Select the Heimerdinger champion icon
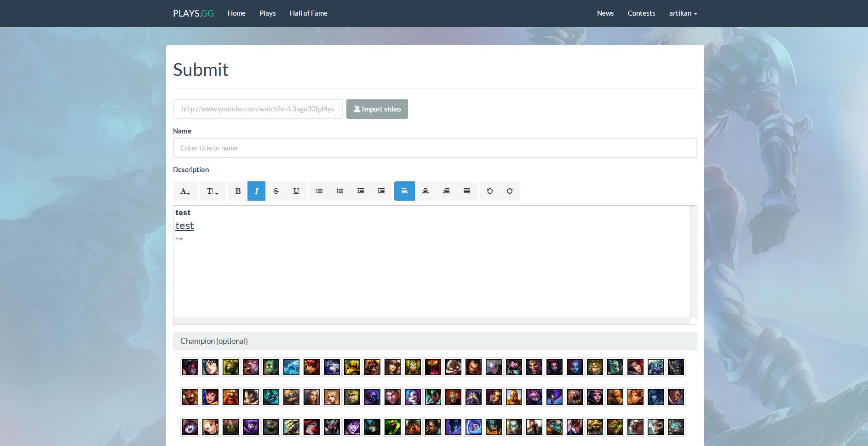The width and height of the screenshot is (868, 446). [x=291, y=397]
